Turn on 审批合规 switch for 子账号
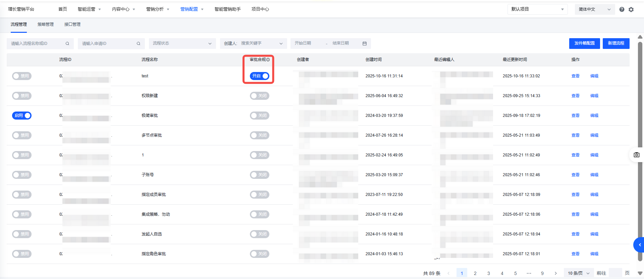 pyautogui.click(x=260, y=175)
